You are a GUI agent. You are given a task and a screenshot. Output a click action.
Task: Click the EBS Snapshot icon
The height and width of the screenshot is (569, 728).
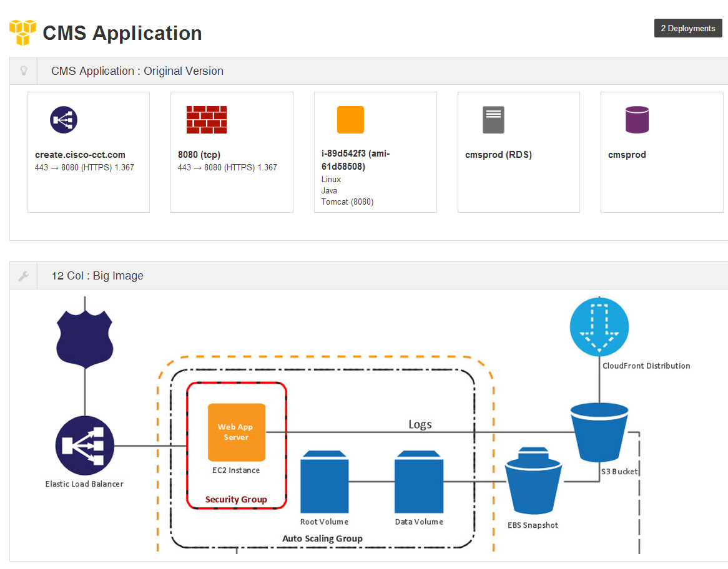(533, 484)
